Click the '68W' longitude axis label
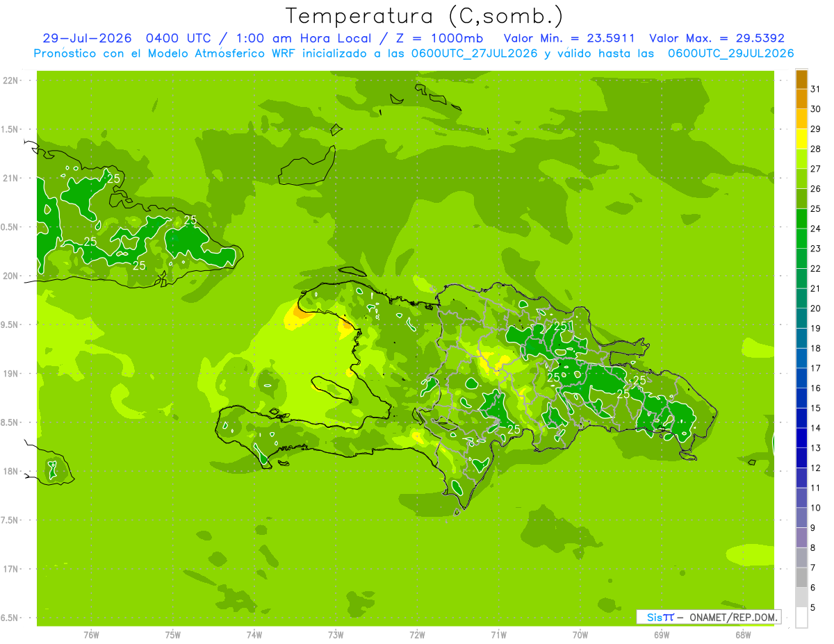This screenshot has width=834, height=644. pyautogui.click(x=743, y=634)
